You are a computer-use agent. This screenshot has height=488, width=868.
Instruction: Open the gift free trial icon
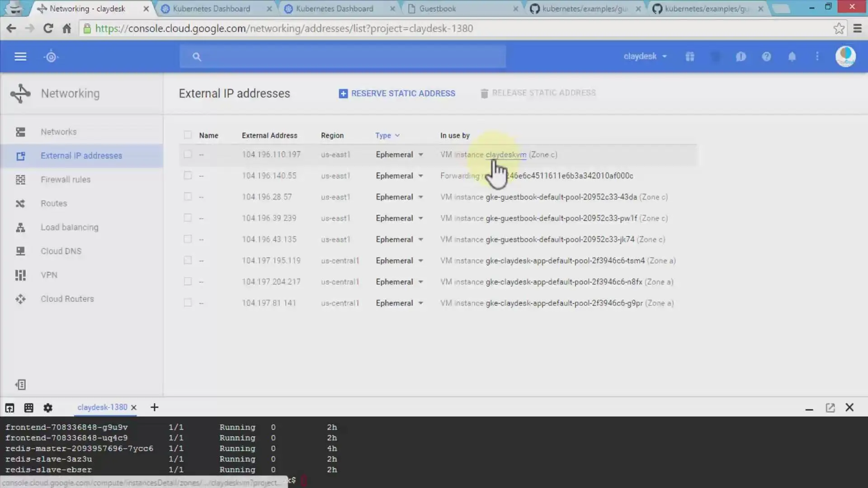tap(690, 56)
